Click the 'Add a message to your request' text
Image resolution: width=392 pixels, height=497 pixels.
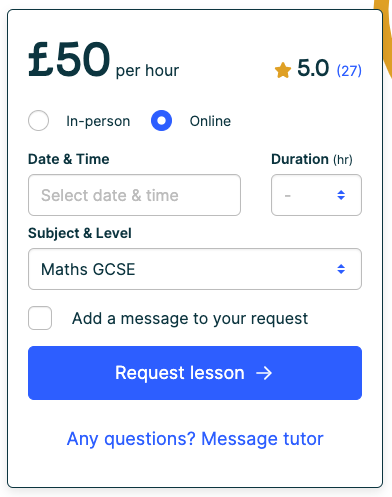pos(190,319)
